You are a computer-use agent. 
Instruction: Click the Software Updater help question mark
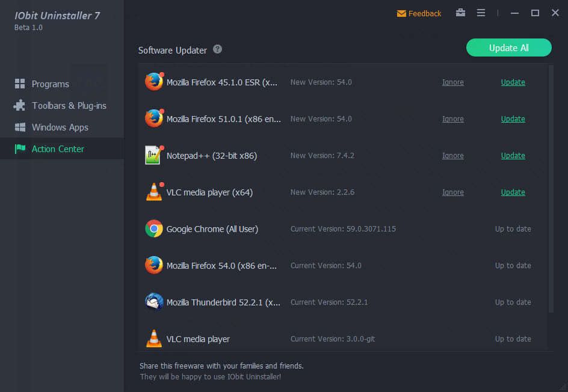pyautogui.click(x=217, y=49)
